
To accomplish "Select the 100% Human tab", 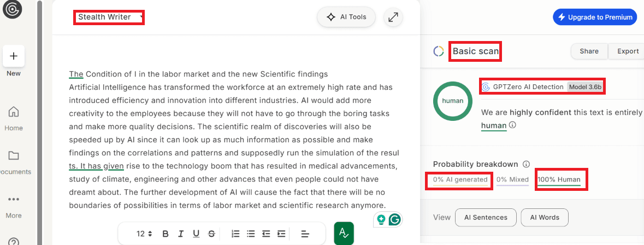I will (x=559, y=179).
